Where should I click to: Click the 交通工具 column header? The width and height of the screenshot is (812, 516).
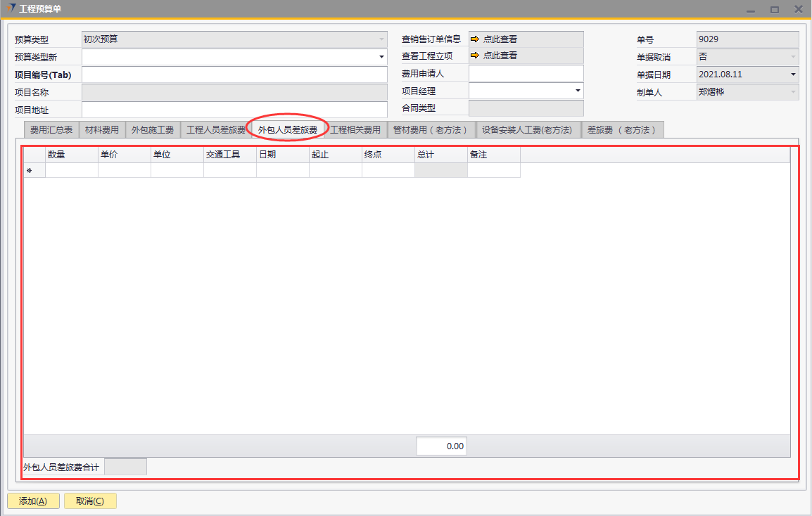[x=229, y=155]
